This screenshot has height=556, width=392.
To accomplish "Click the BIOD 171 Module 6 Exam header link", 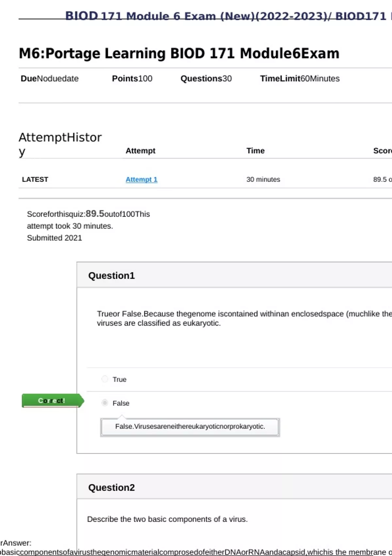I will coord(225,16).
